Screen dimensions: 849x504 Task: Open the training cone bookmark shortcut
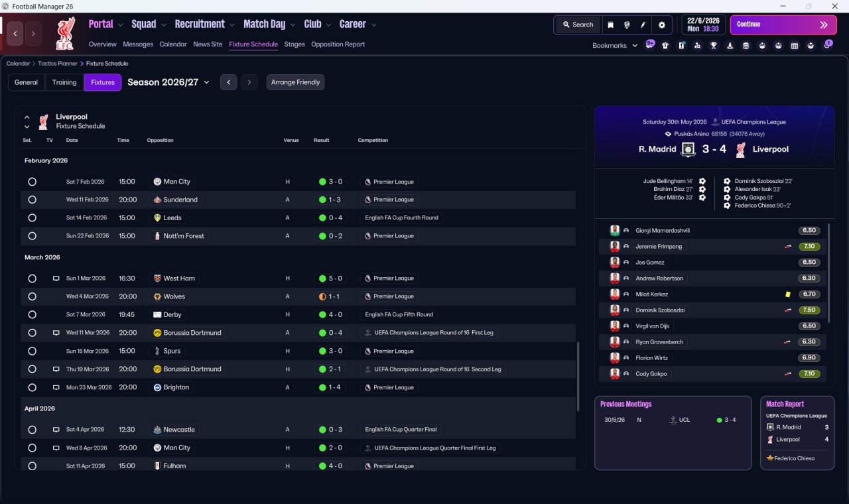point(730,46)
